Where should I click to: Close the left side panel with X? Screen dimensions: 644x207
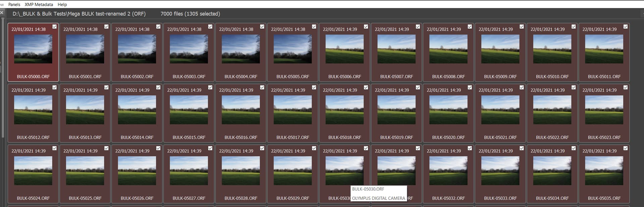2,12
